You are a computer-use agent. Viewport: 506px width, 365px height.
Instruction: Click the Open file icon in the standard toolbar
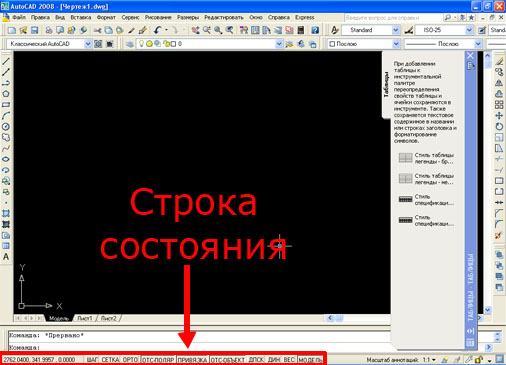23,30
